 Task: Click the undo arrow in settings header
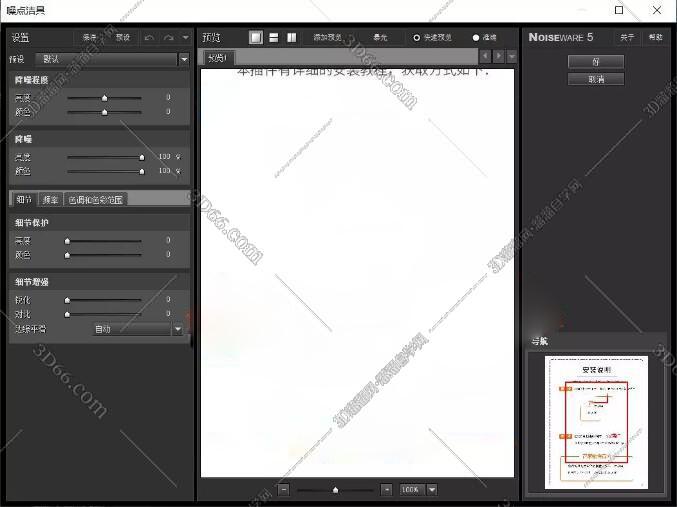pyautogui.click(x=149, y=37)
